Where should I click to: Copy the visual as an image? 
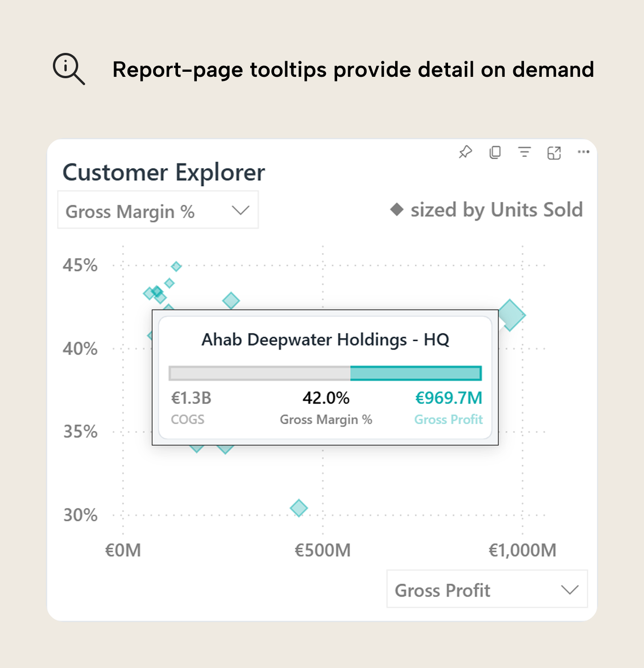495,152
